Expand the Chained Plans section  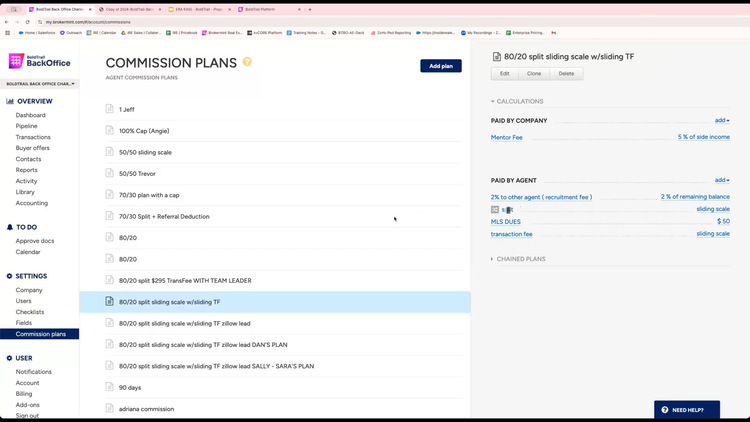point(518,259)
